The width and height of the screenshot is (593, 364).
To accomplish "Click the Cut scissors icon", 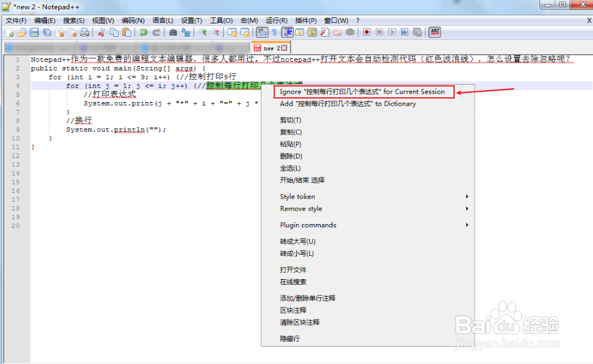I will [101, 32].
